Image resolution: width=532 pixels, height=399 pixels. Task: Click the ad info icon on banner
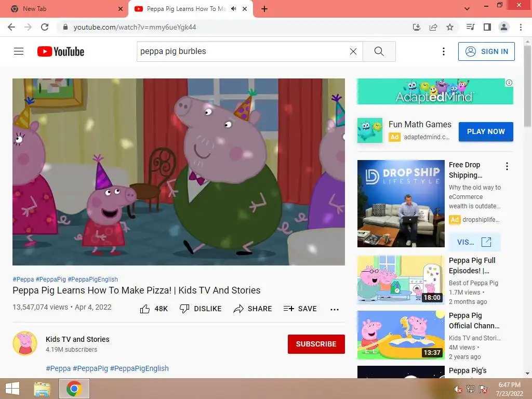(x=509, y=83)
